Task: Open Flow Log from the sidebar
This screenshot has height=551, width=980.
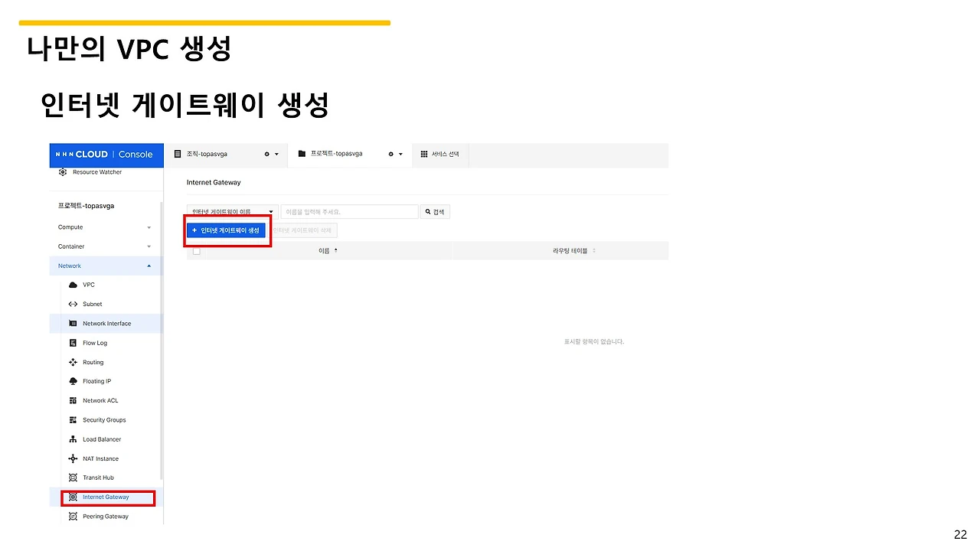Action: point(73,343)
